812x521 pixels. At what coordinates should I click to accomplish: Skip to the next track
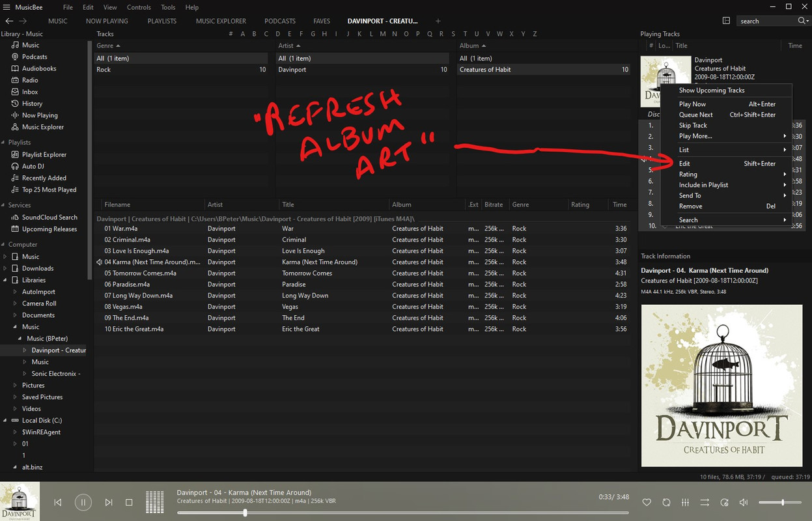pos(109,502)
